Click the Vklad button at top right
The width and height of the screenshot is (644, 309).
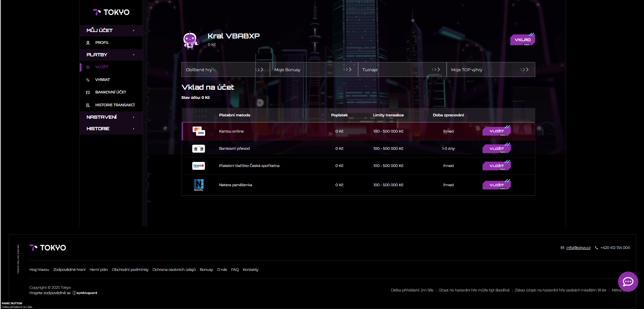522,39
